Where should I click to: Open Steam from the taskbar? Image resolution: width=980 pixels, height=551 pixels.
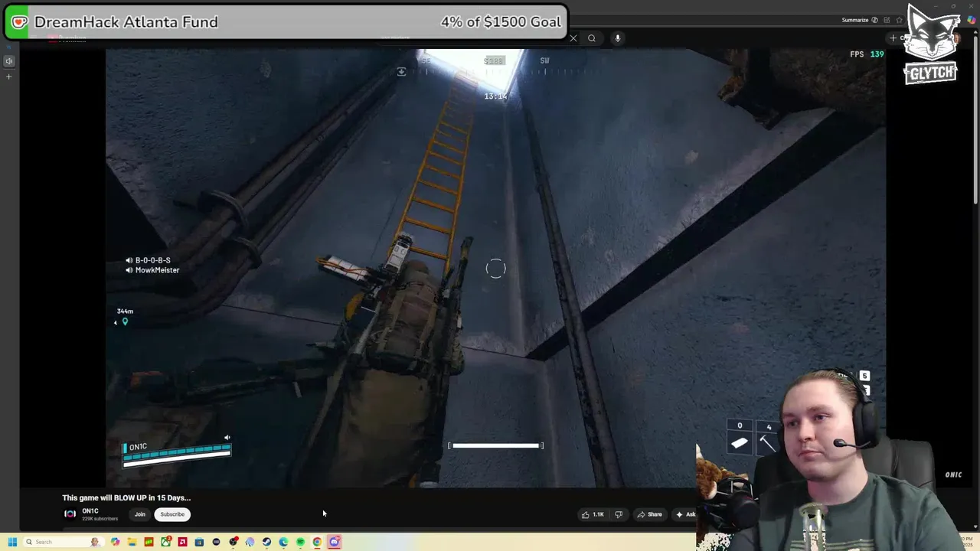pyautogui.click(x=266, y=542)
